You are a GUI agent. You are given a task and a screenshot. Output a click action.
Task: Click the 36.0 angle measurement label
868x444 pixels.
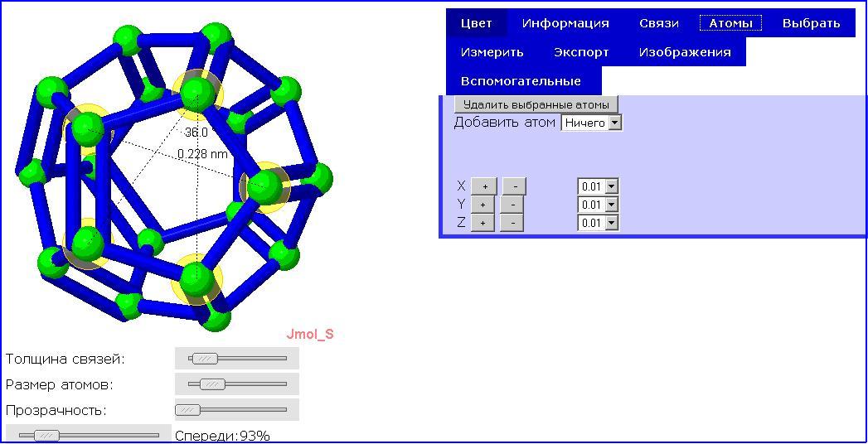pos(196,133)
